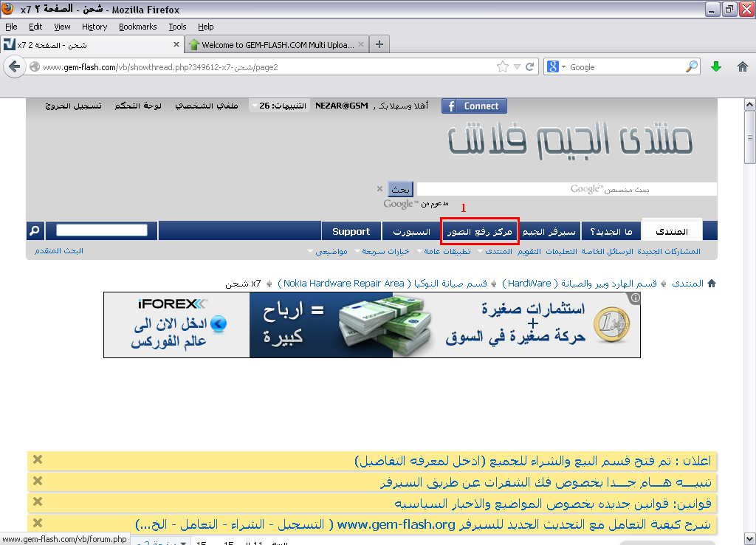Open ما الجديد؟ nav tab

[x=611, y=231]
